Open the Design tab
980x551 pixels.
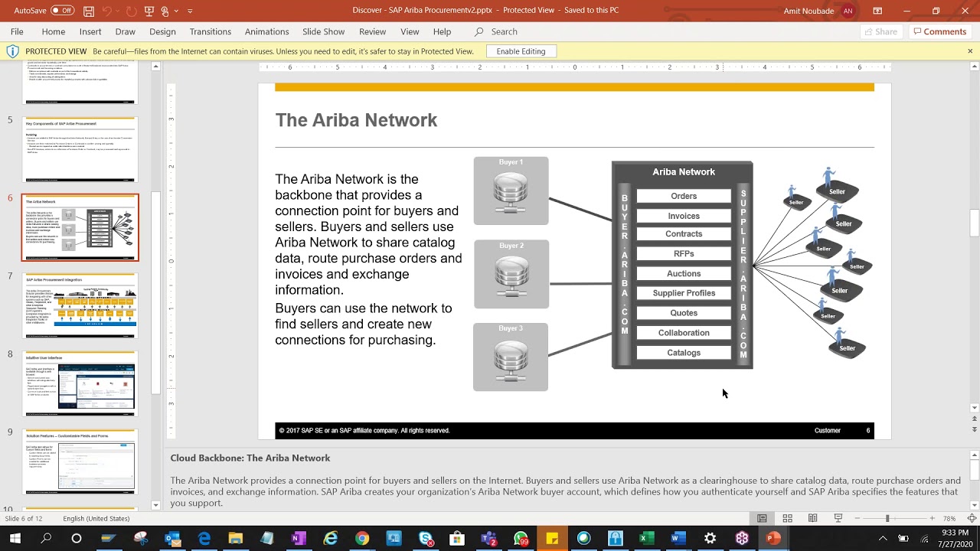[162, 31]
